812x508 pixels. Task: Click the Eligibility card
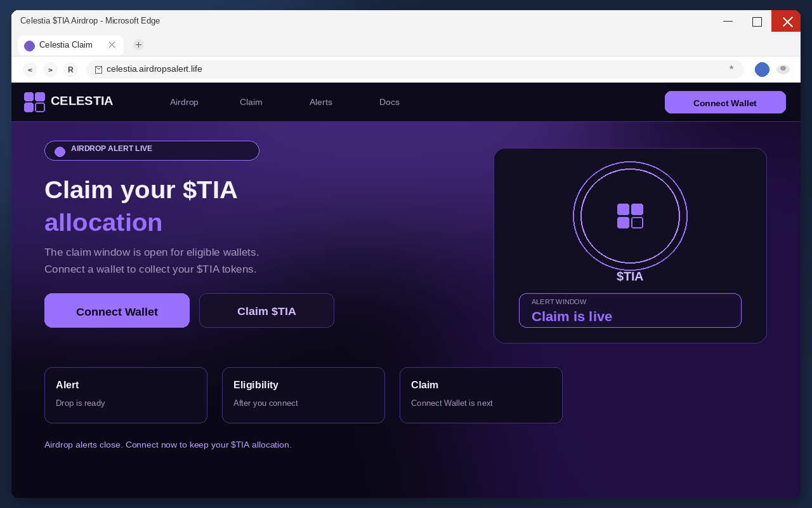click(303, 395)
